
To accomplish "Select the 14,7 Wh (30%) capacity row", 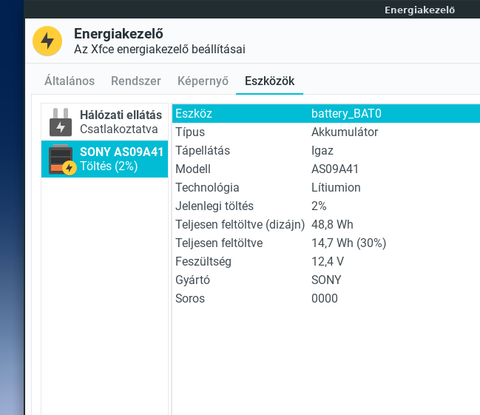I will (326, 243).
